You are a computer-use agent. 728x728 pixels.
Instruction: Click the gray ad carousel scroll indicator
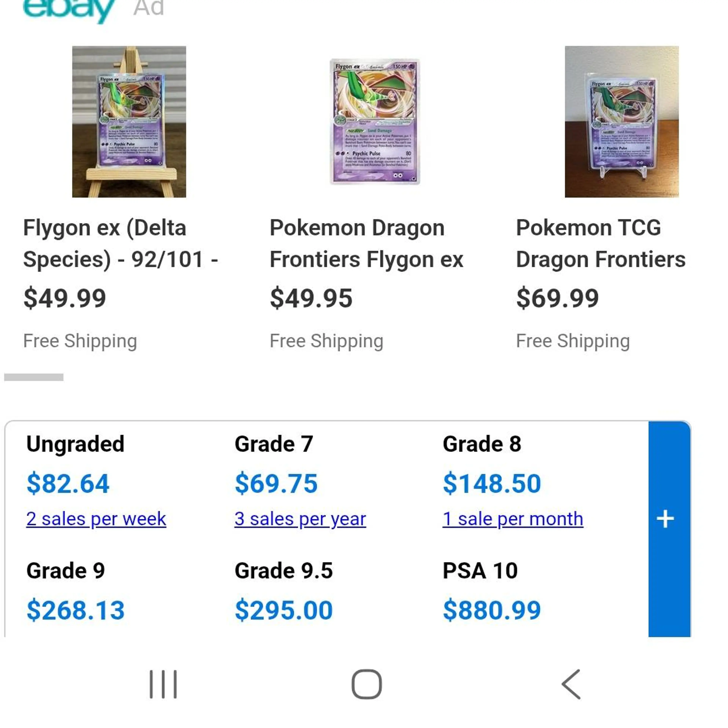click(x=34, y=377)
